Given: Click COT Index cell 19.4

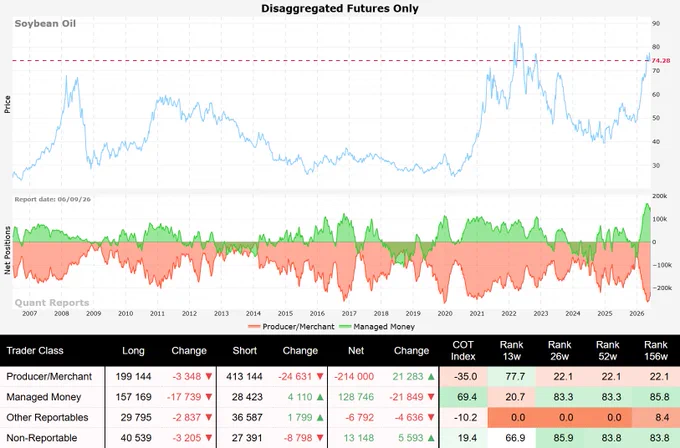Looking at the screenshot, I should point(464,438).
